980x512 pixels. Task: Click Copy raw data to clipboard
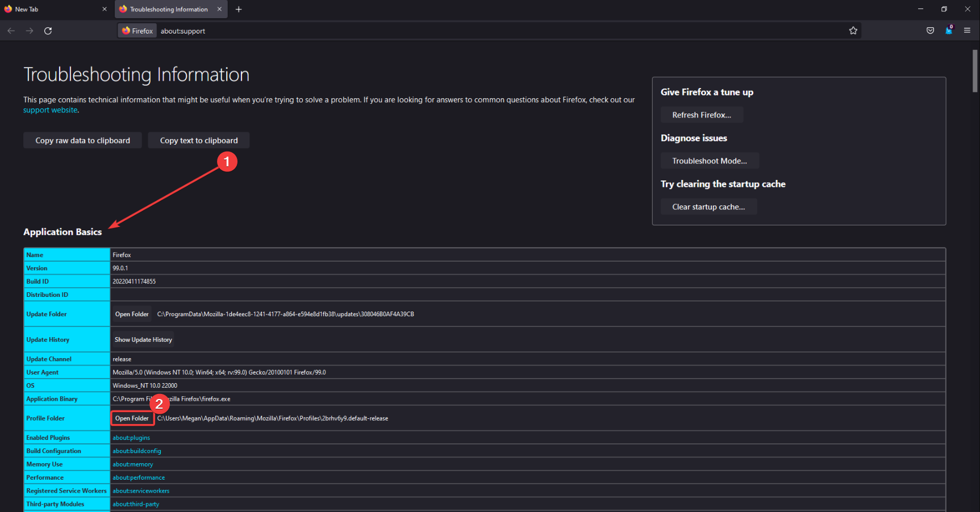click(x=82, y=140)
